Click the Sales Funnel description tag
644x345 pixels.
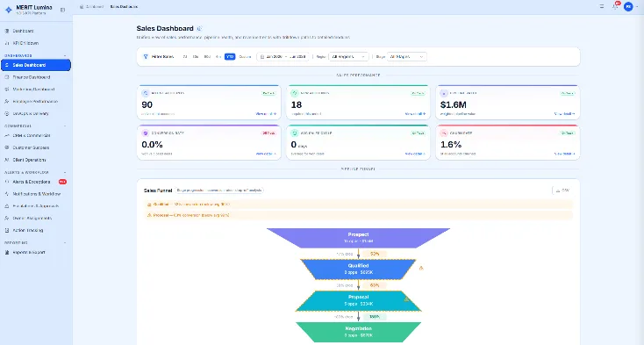point(219,190)
